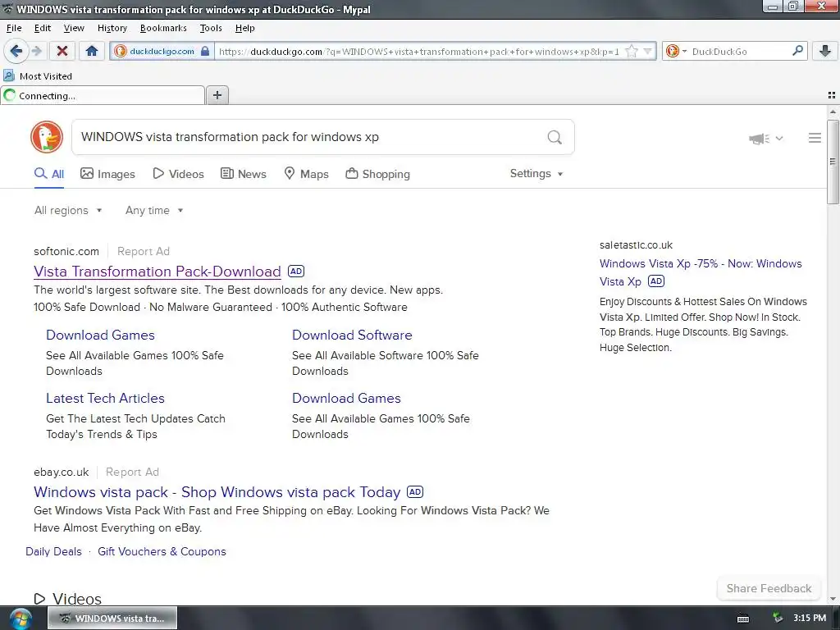The image size is (840, 630).
Task: Report the softonic.com ad
Action: click(x=144, y=251)
